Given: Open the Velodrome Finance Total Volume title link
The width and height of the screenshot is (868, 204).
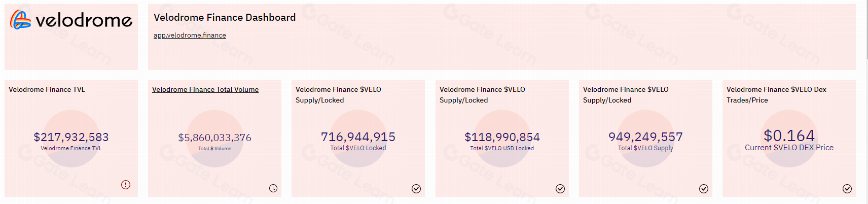Looking at the screenshot, I should click(x=205, y=89).
